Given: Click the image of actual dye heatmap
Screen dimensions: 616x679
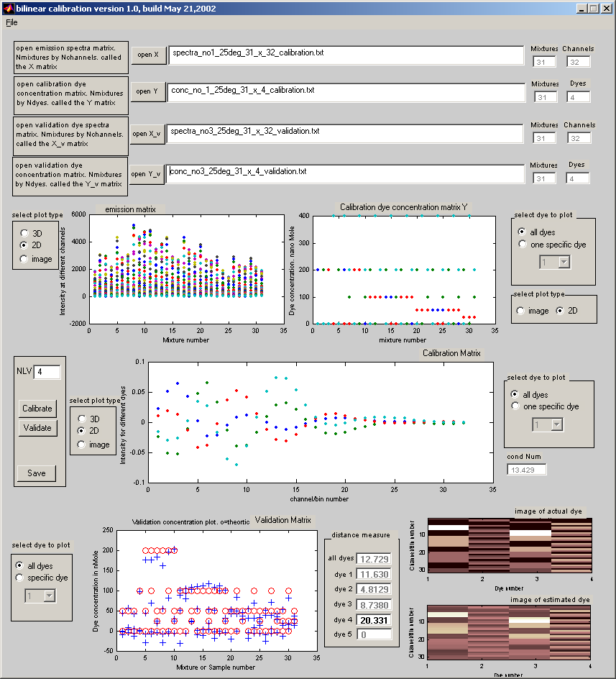Looking at the screenshot, I should [x=510, y=544].
